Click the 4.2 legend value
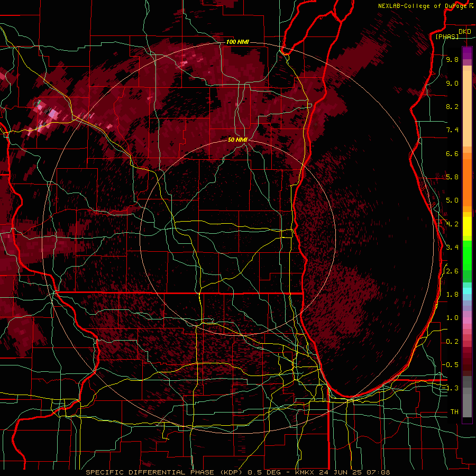 [452, 224]
